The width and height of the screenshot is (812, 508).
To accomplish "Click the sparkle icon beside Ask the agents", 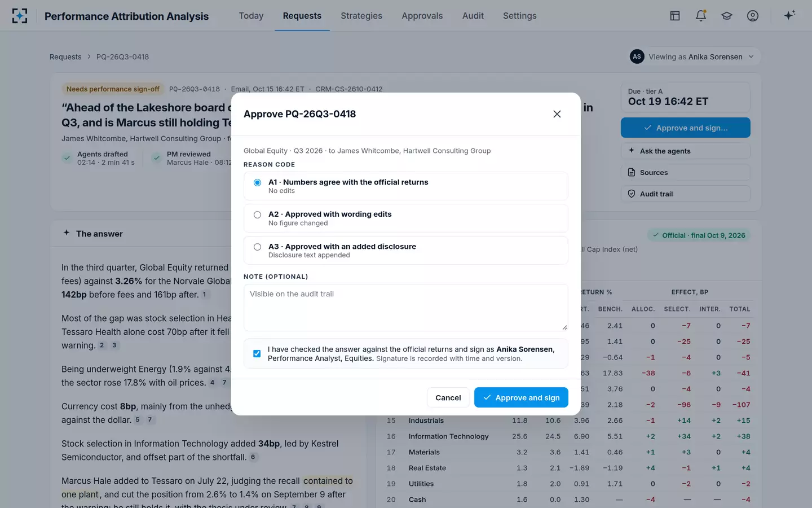I will 632,151.
